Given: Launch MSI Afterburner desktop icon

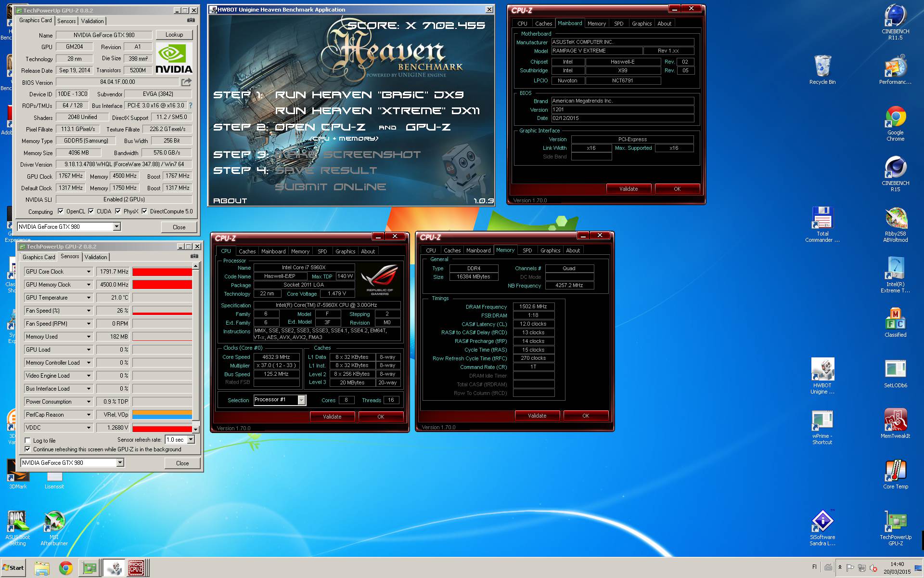Looking at the screenshot, I should pos(54,528).
